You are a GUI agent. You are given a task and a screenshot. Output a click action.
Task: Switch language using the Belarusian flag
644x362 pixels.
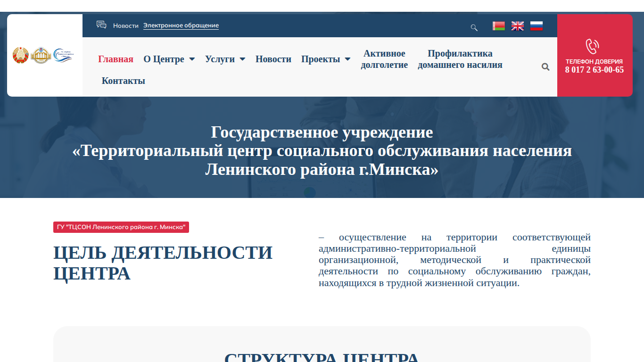(499, 26)
